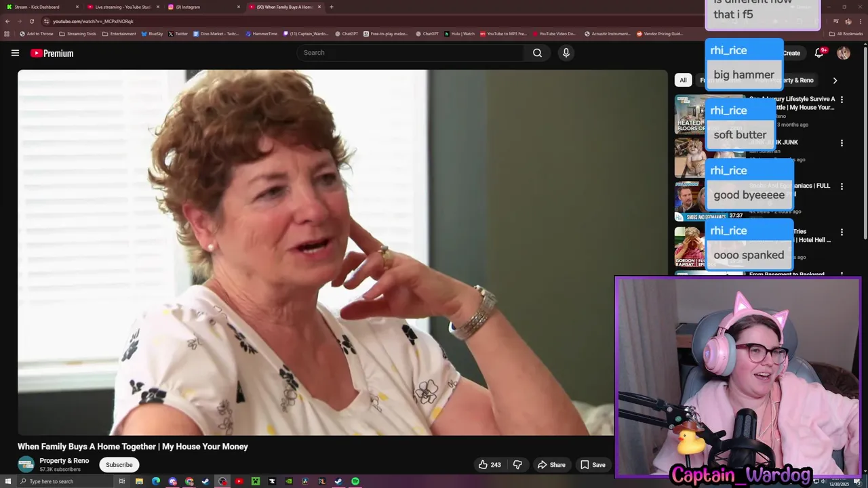This screenshot has width=868, height=488.
Task: Open HammerTime bookmark
Action: click(x=261, y=34)
